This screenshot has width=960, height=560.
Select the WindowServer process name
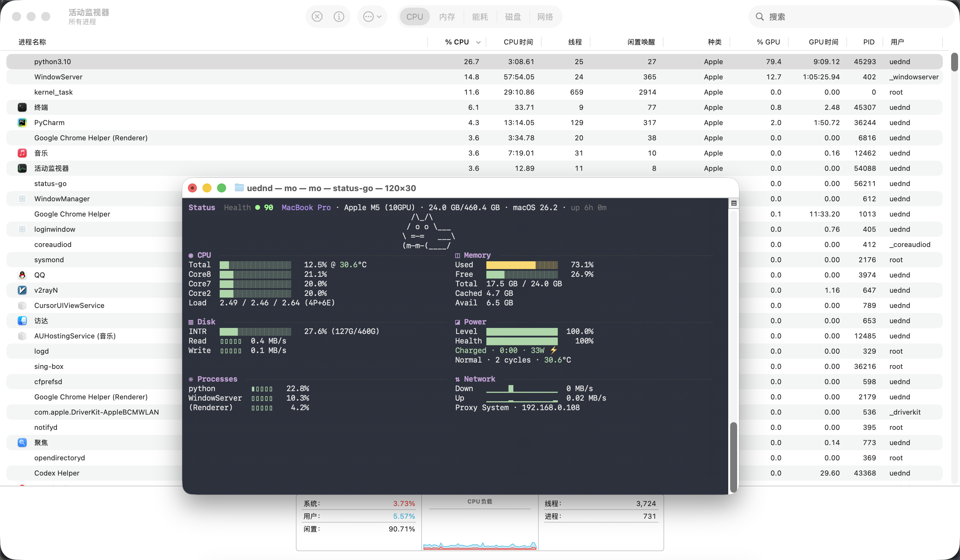pos(58,77)
